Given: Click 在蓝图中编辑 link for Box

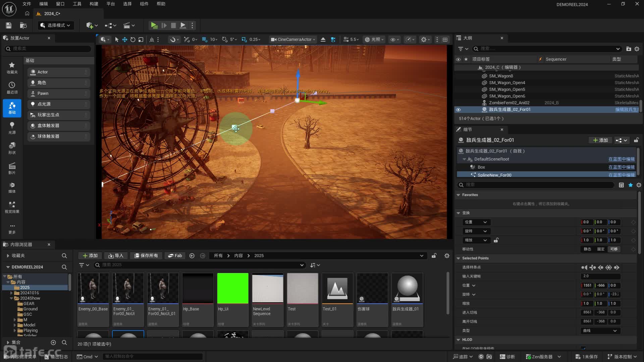Looking at the screenshot, I should tap(621, 167).
